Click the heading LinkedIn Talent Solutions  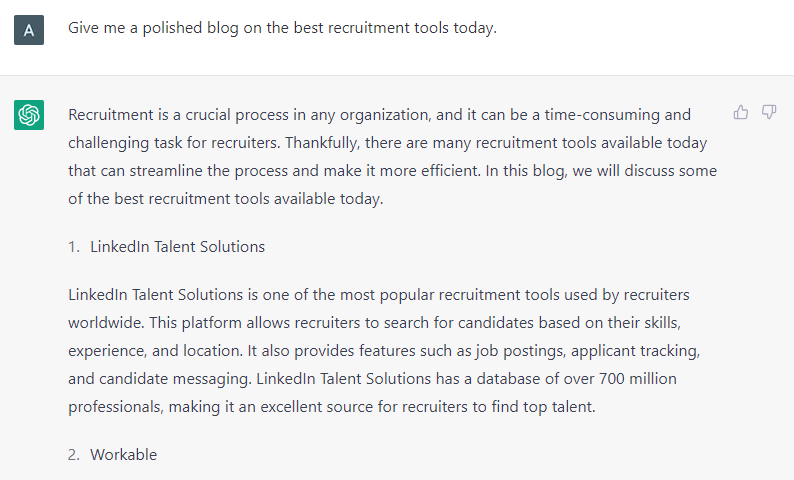pos(177,247)
